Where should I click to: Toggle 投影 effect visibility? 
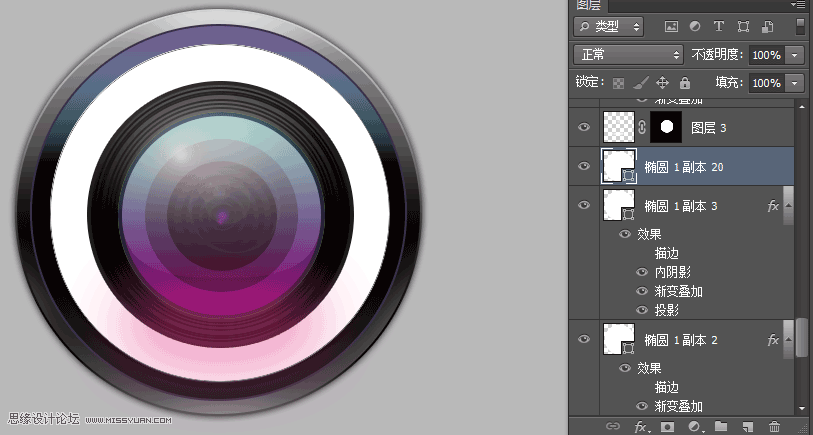(642, 310)
